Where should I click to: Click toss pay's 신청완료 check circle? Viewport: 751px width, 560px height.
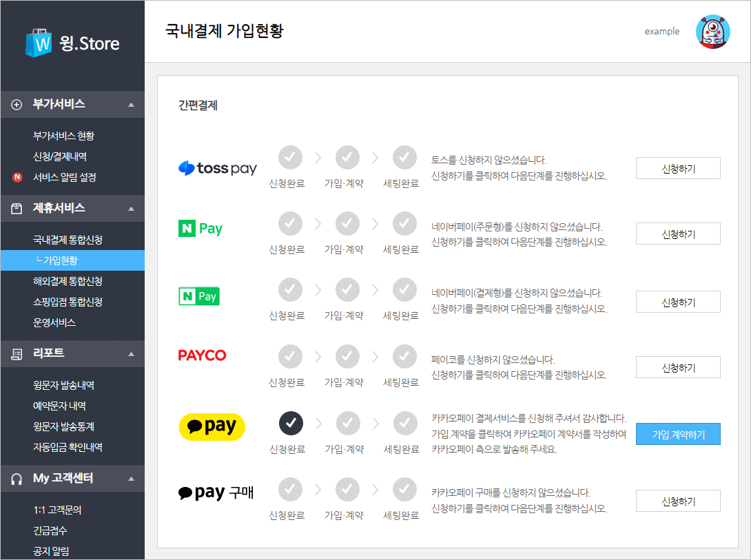coord(290,158)
